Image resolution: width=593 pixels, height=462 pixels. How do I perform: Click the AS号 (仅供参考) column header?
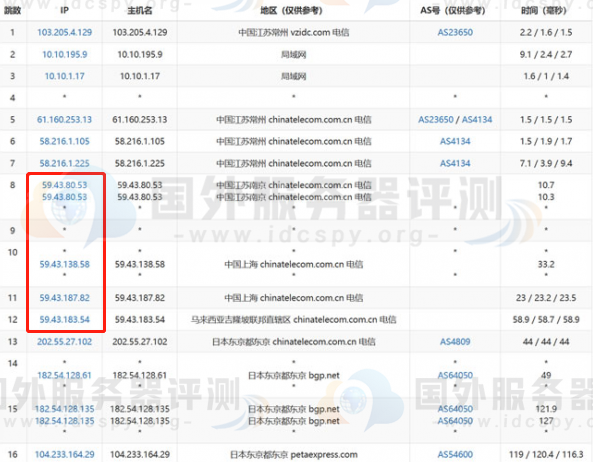click(453, 11)
